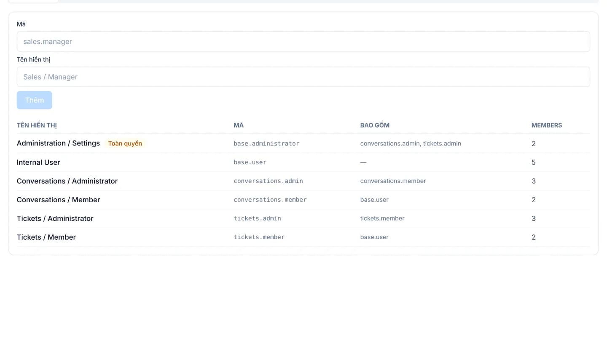Open the Conversations / Member group

coord(58,200)
